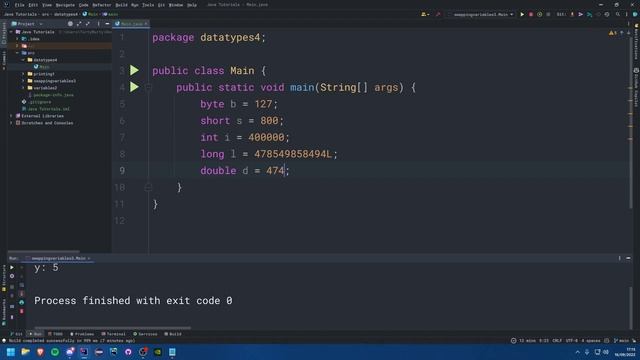Viewport: 640px width, 360px height.
Task: Hide the Run panel using its minus icon
Action: point(628,258)
